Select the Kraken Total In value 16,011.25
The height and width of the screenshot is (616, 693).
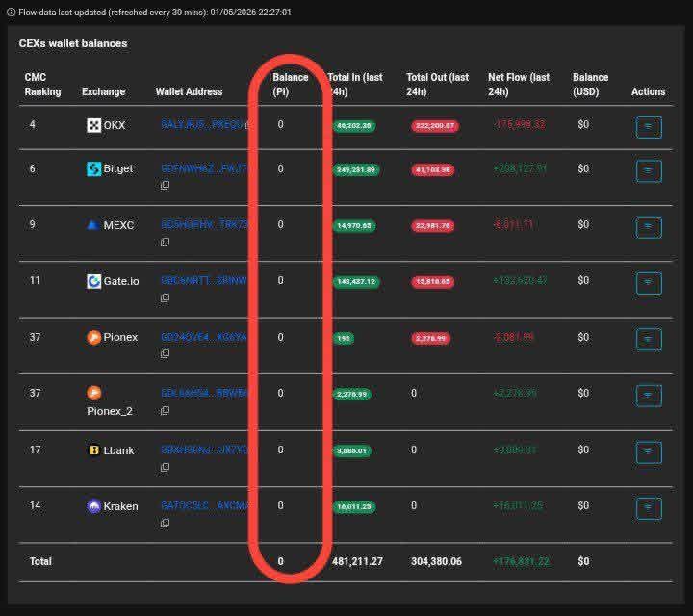[x=354, y=507]
